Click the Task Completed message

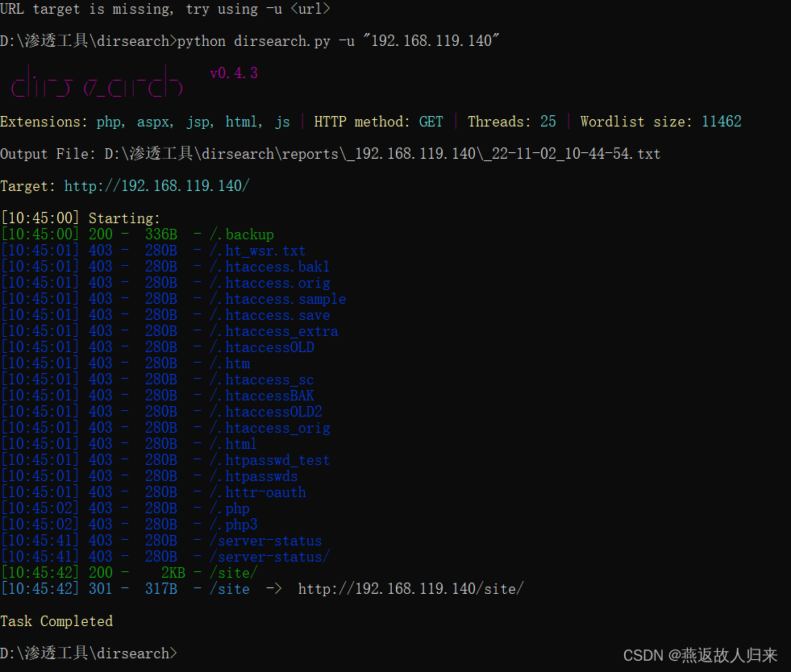(56, 621)
